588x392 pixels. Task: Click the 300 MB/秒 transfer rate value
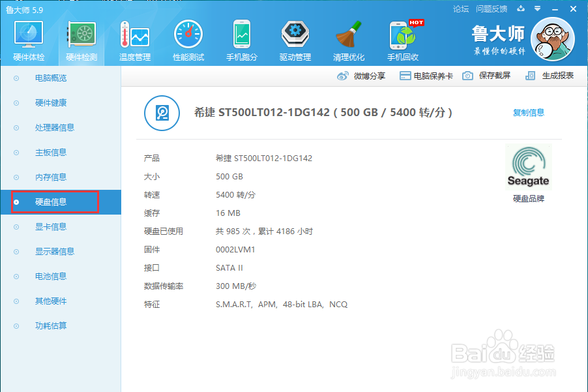tap(236, 286)
